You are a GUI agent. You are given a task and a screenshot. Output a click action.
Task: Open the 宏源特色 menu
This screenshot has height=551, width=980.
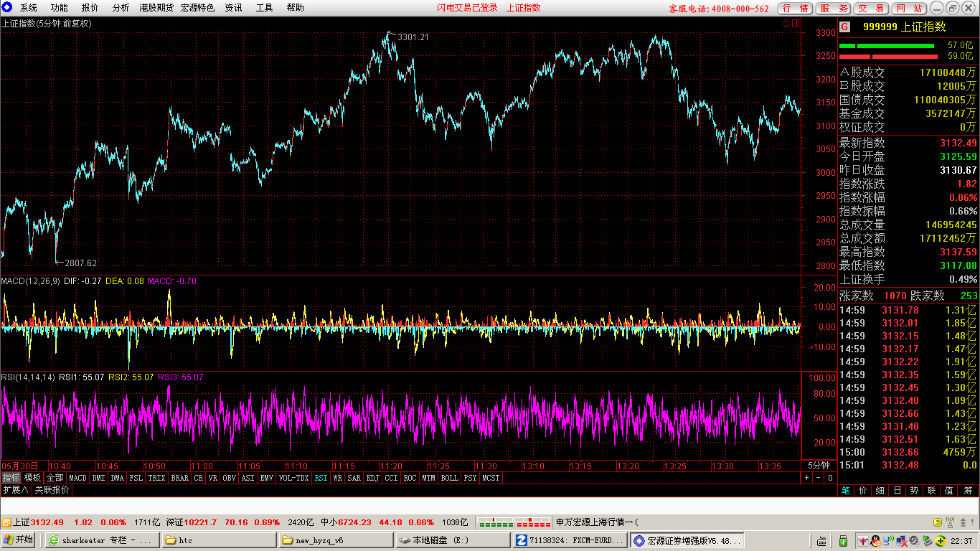pyautogui.click(x=197, y=8)
